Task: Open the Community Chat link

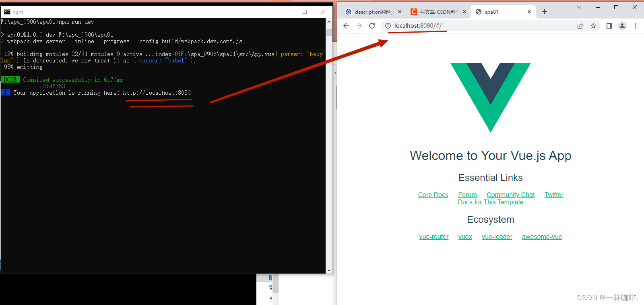Action: (x=511, y=195)
